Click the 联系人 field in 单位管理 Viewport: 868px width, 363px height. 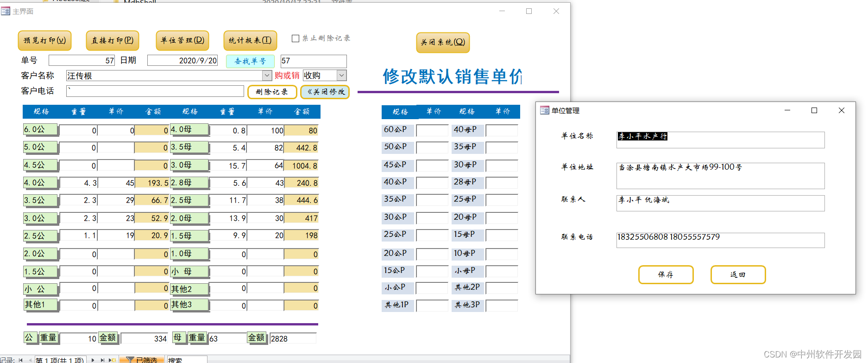tap(720, 203)
